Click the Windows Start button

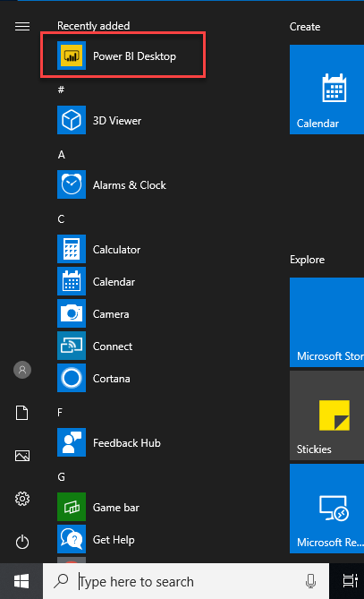21,581
